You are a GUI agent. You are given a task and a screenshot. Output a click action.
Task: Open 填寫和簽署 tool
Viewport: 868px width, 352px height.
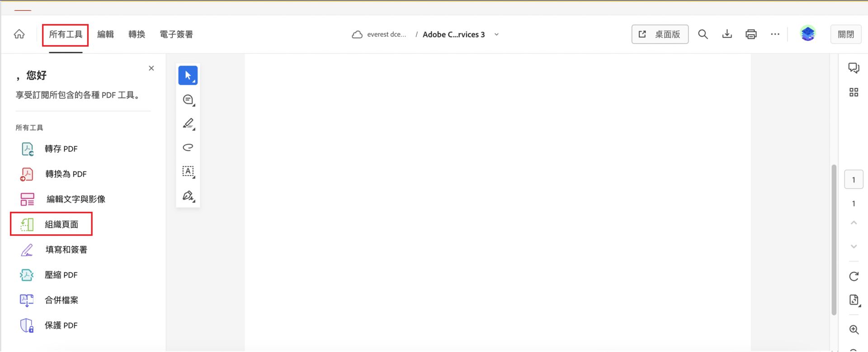(54, 250)
